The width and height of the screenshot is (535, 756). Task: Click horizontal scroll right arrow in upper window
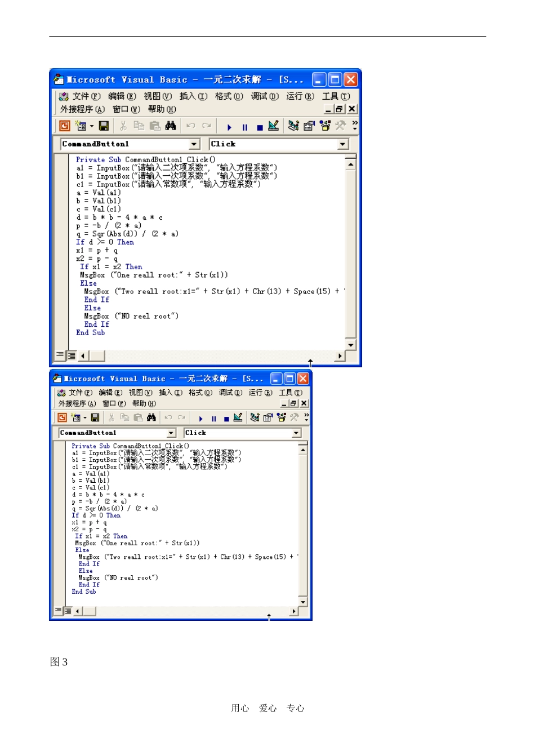click(340, 355)
